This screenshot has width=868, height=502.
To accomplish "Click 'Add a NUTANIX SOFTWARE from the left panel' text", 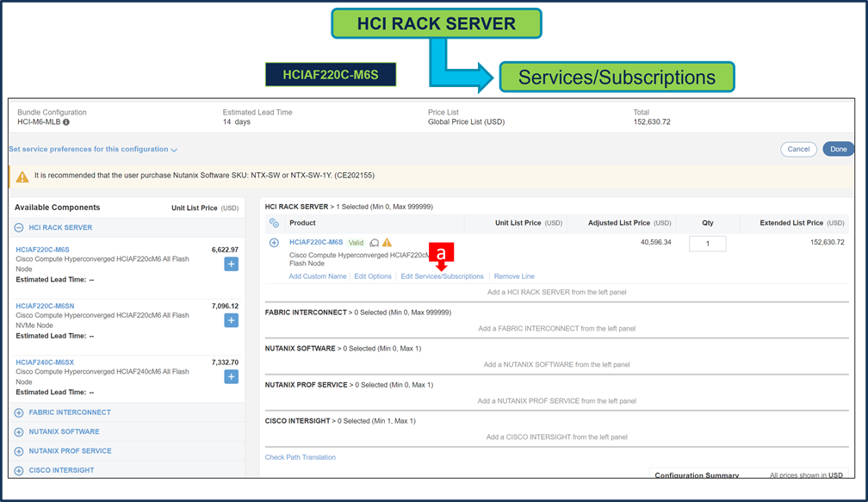I will click(557, 365).
